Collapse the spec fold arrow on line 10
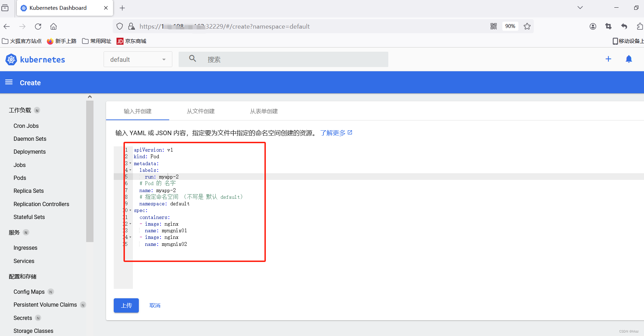 tap(130, 210)
